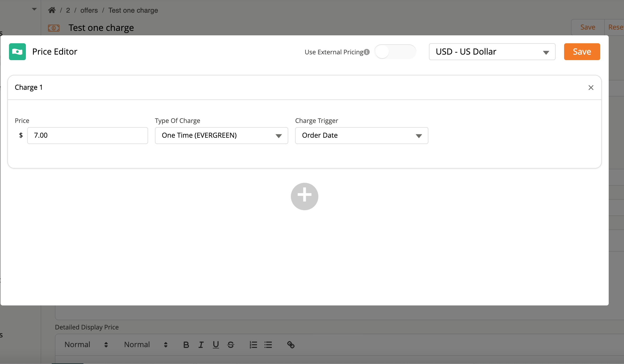624x364 pixels.
Task: Click into the Price input field
Action: [87, 136]
